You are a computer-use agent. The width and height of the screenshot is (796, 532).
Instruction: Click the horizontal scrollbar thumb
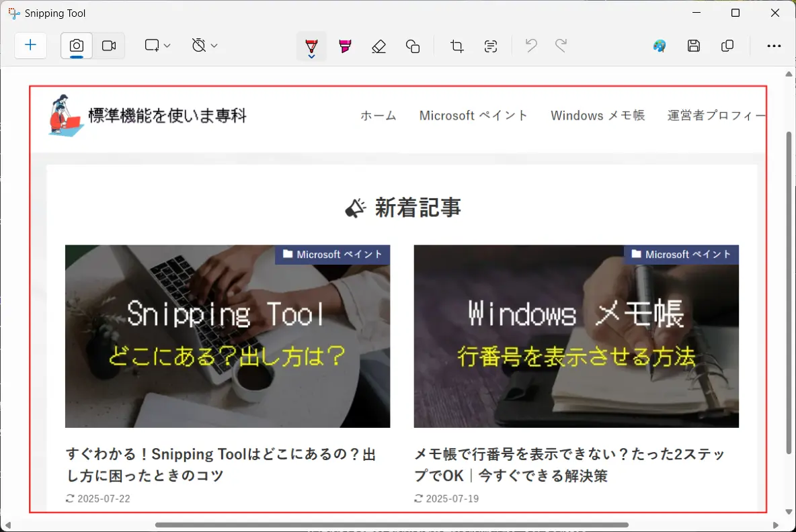coord(392,525)
